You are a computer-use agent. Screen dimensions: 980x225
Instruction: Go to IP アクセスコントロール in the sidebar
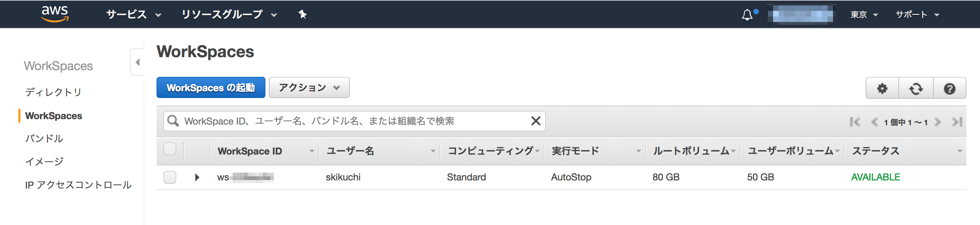click(x=78, y=184)
